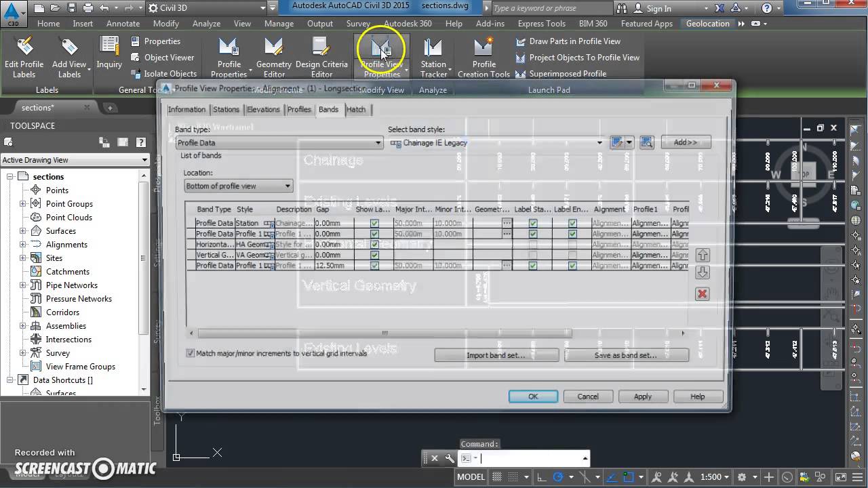Move the selected band down in the list
The width and height of the screenshot is (868, 488).
click(x=703, y=272)
